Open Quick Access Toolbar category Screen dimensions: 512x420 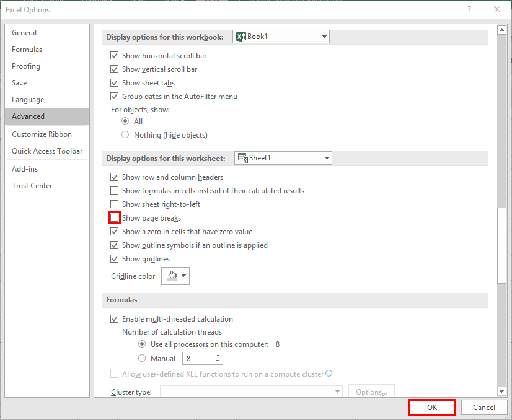coord(47,151)
